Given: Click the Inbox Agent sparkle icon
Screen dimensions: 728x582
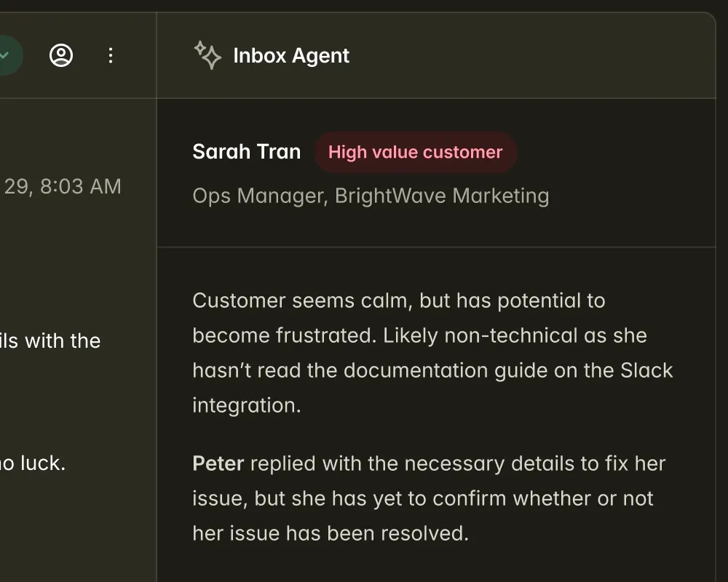Looking at the screenshot, I should pyautogui.click(x=207, y=55).
